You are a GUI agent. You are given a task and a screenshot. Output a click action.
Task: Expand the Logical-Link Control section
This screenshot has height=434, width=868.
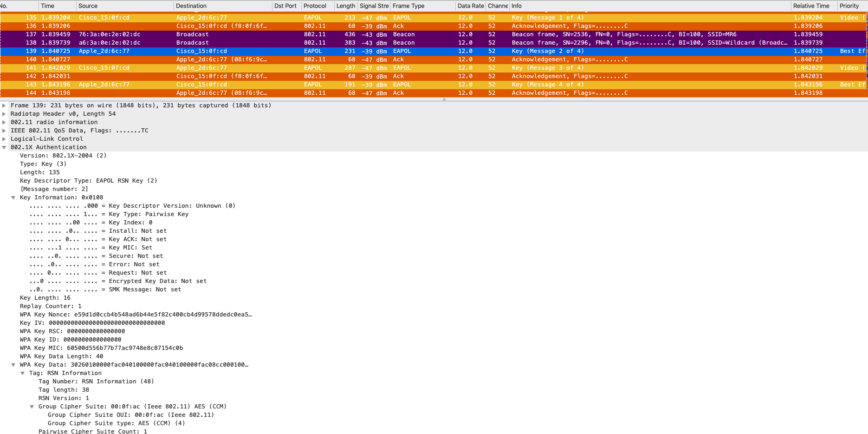coord(4,139)
